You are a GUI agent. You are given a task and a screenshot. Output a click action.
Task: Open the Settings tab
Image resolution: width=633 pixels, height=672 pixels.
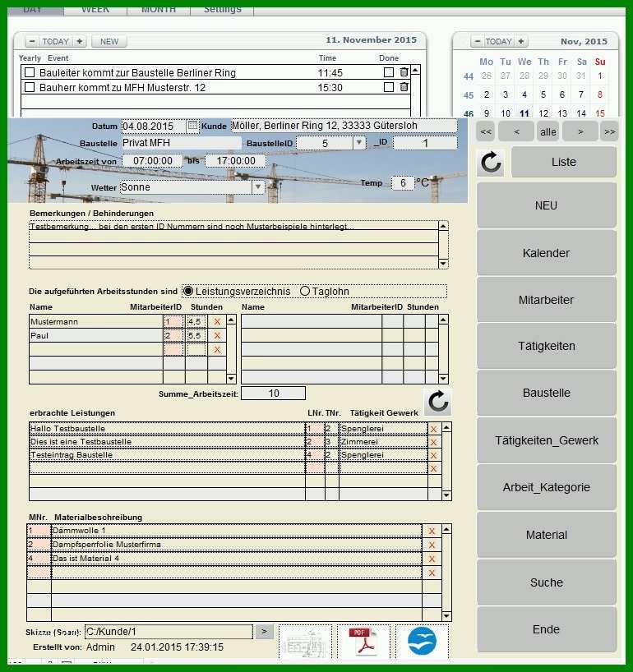pos(222,11)
